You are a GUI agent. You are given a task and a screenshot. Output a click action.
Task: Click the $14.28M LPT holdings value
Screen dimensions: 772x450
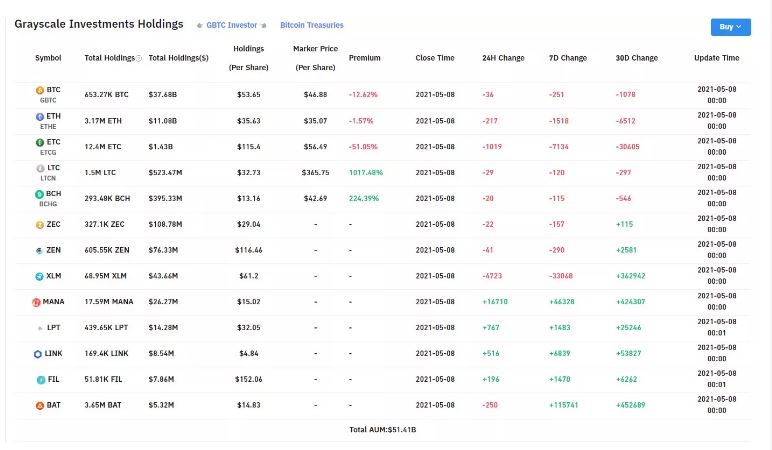[x=163, y=328]
